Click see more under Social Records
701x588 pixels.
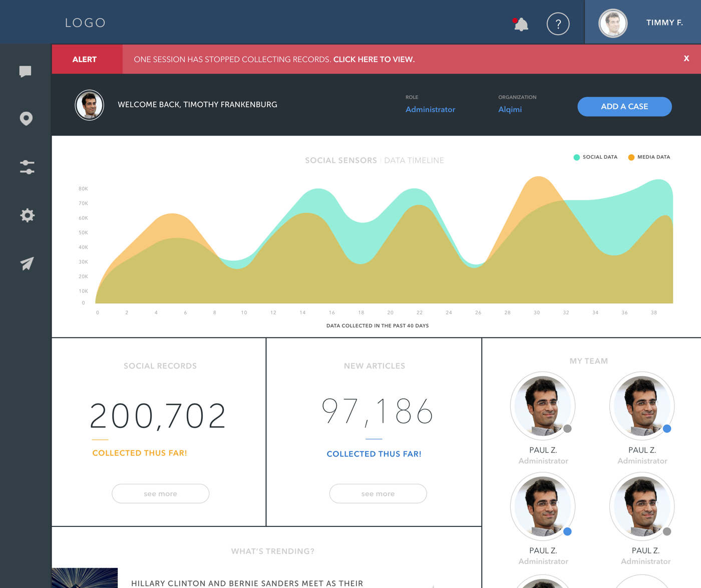(x=160, y=493)
